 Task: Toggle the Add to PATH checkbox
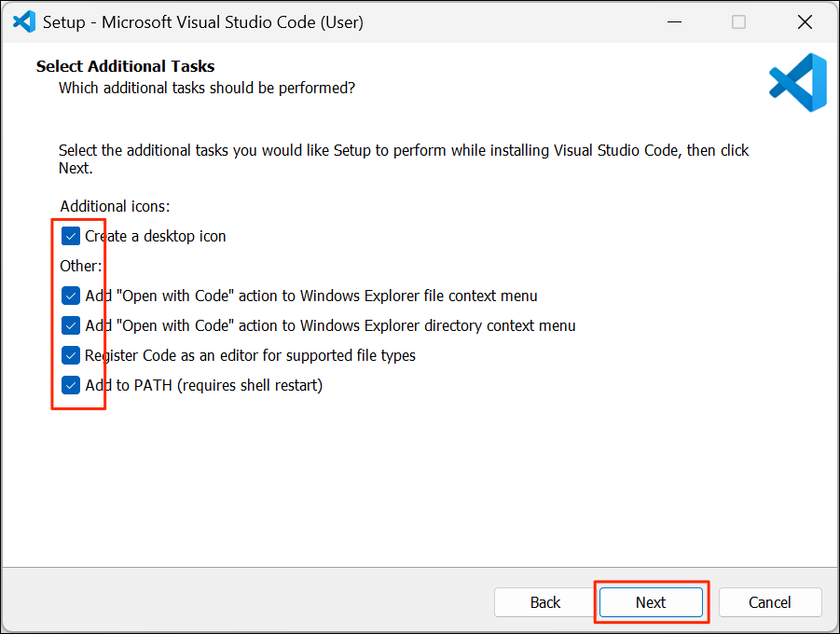click(x=71, y=385)
